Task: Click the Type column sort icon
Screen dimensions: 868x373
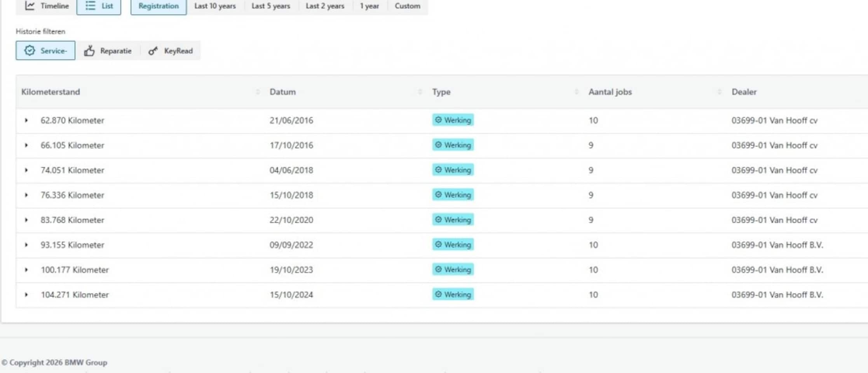Action: point(576,92)
